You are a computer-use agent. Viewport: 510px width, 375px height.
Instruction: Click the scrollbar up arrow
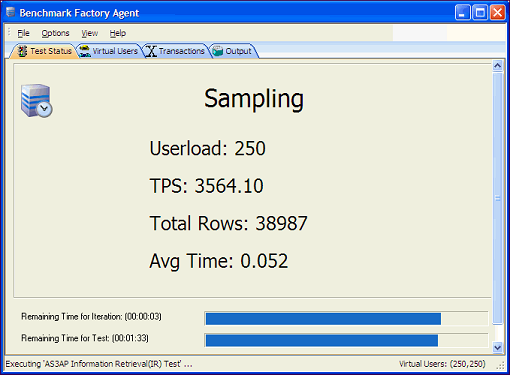[497, 66]
